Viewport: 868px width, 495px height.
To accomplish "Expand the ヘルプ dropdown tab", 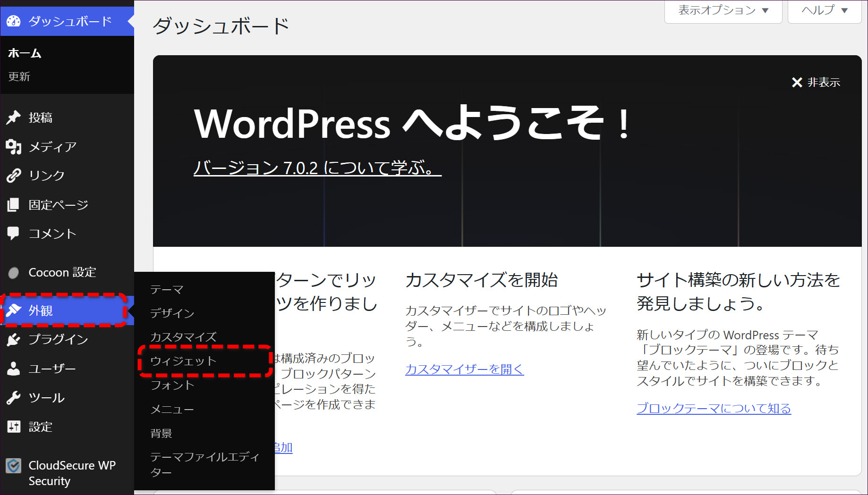I will pyautogui.click(x=825, y=10).
